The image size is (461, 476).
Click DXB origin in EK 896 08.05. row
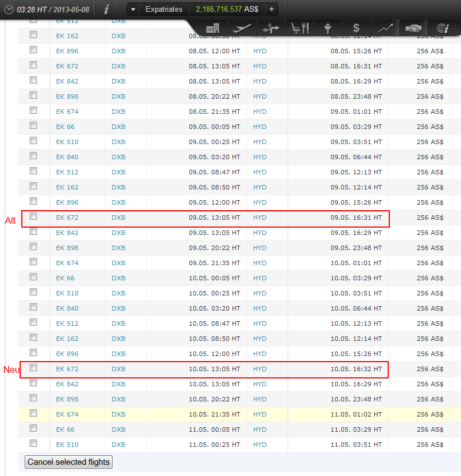point(118,51)
